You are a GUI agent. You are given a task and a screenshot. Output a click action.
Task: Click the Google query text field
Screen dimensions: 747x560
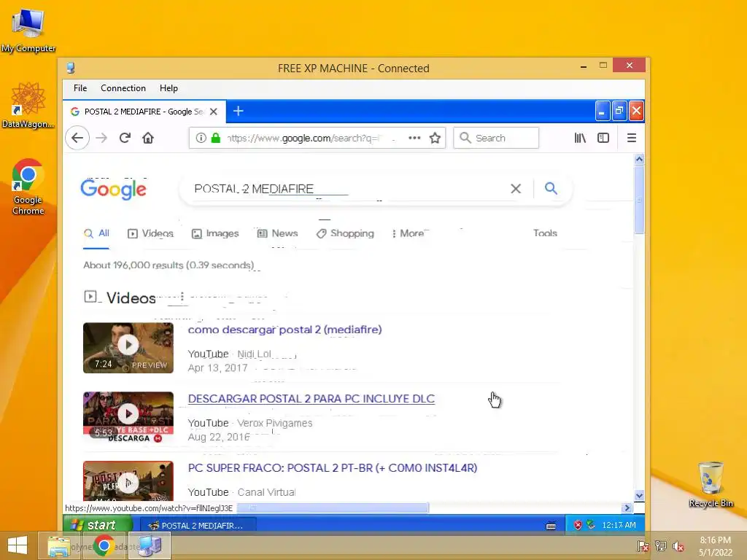pos(348,189)
